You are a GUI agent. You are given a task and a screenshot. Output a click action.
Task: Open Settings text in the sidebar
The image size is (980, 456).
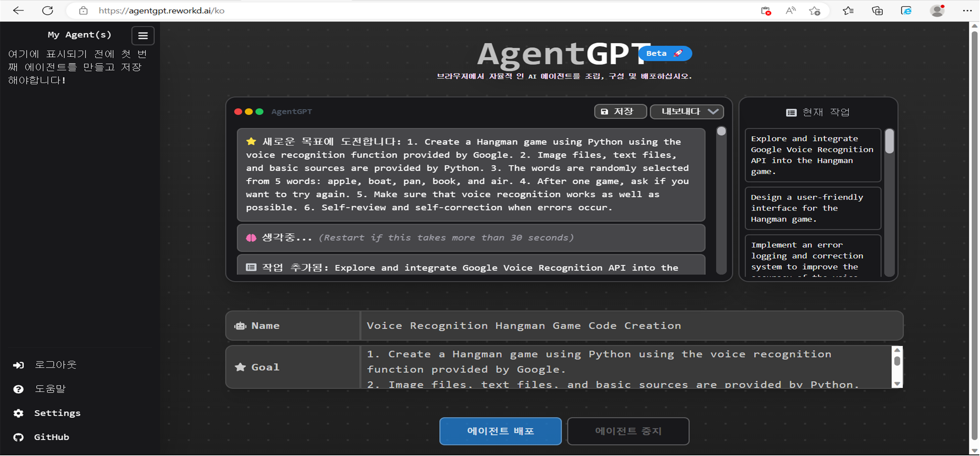58,413
